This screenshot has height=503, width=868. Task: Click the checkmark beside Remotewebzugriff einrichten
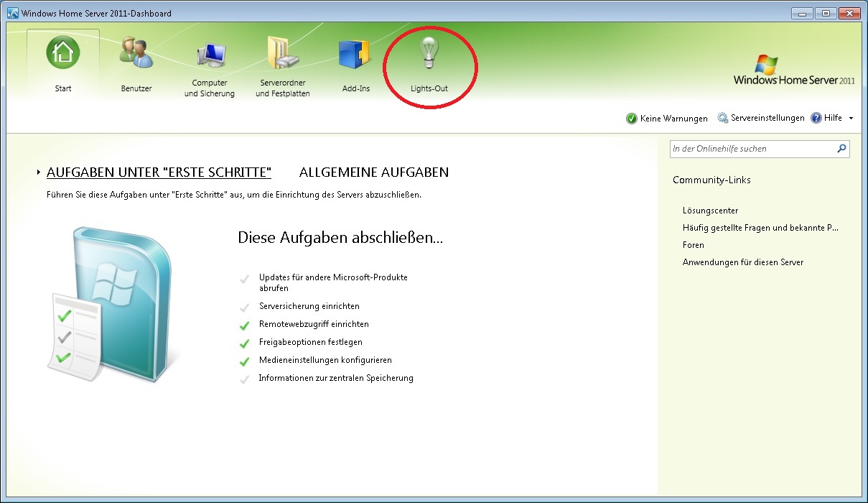pyautogui.click(x=245, y=325)
